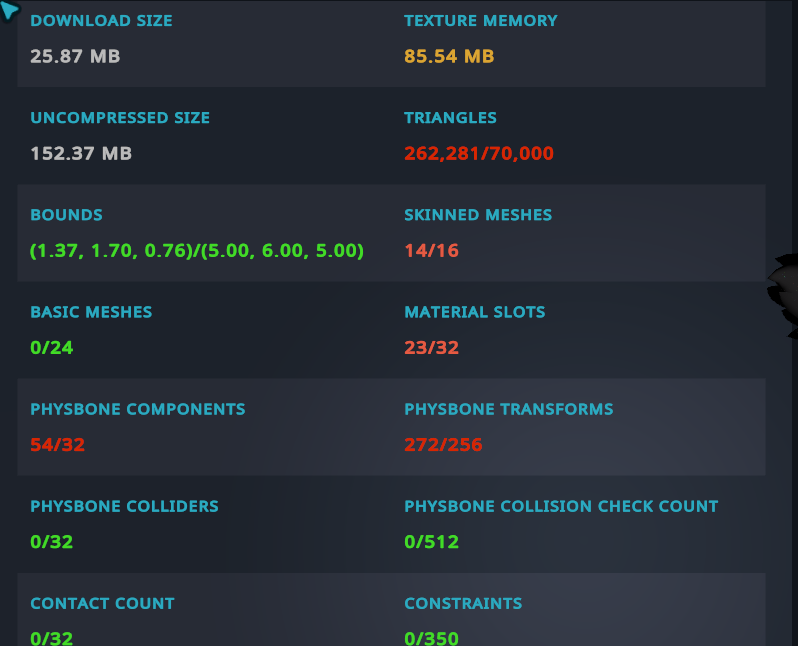
Task: Select the 25.87 MB download size value
Action: pyautogui.click(x=75, y=57)
